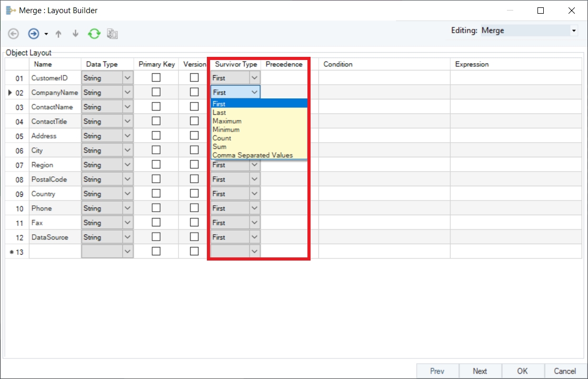The width and height of the screenshot is (588, 379).
Task: Click the blue forward arrow icon
Action: click(x=33, y=34)
